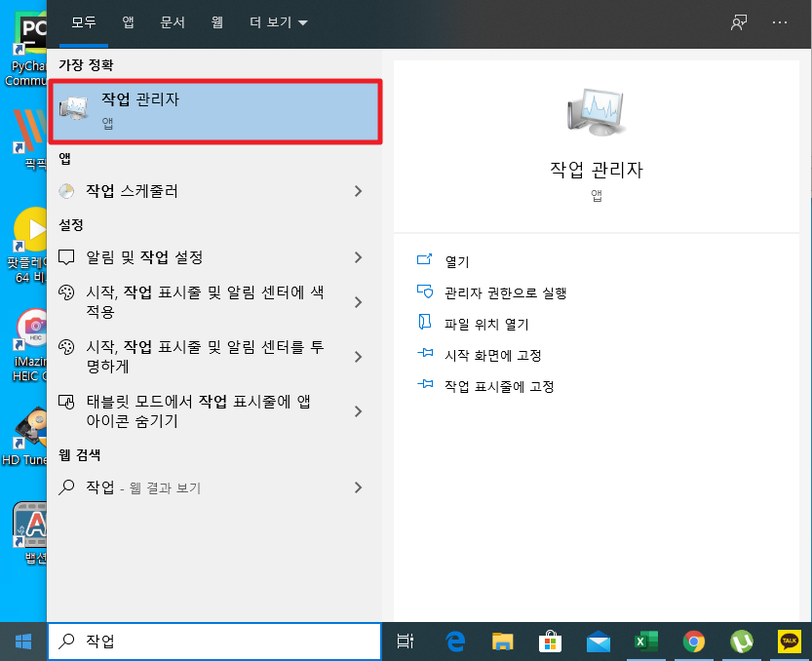Open the 뱁션 desktop shortcut
Screen dimensions: 812x661
[31, 532]
